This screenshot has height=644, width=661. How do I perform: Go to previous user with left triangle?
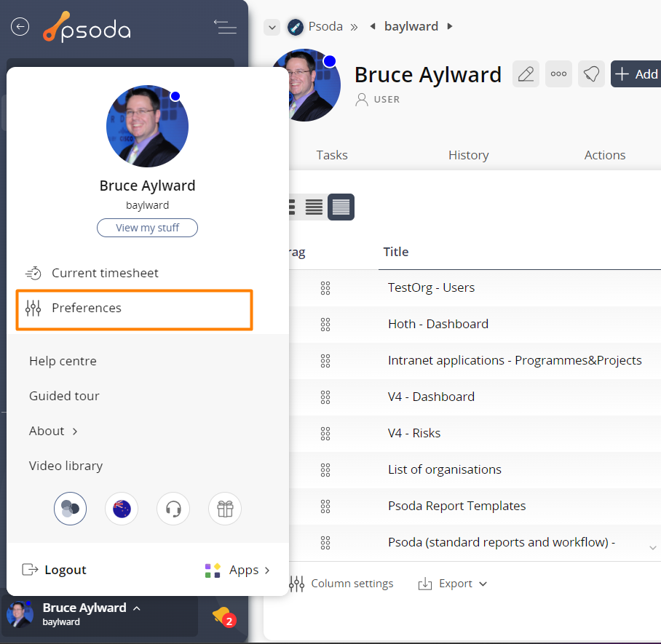373,26
